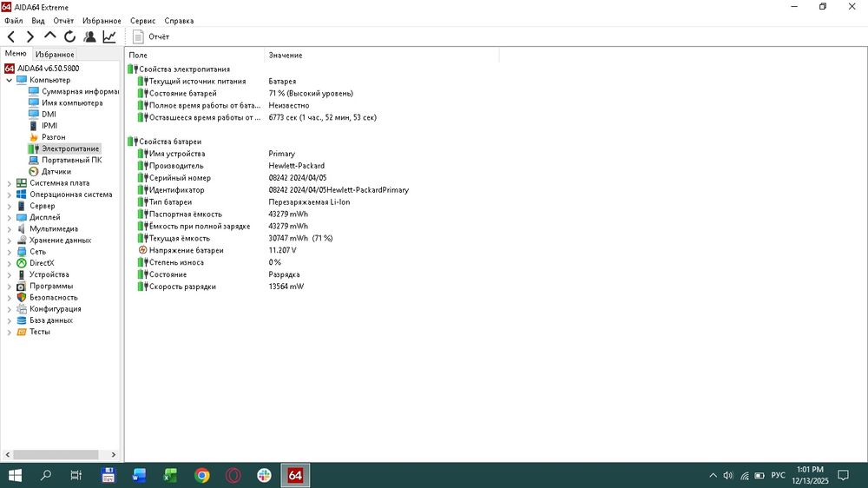Refresh the page with the circular arrow icon
This screenshot has height=488, width=868.
pyautogui.click(x=69, y=36)
